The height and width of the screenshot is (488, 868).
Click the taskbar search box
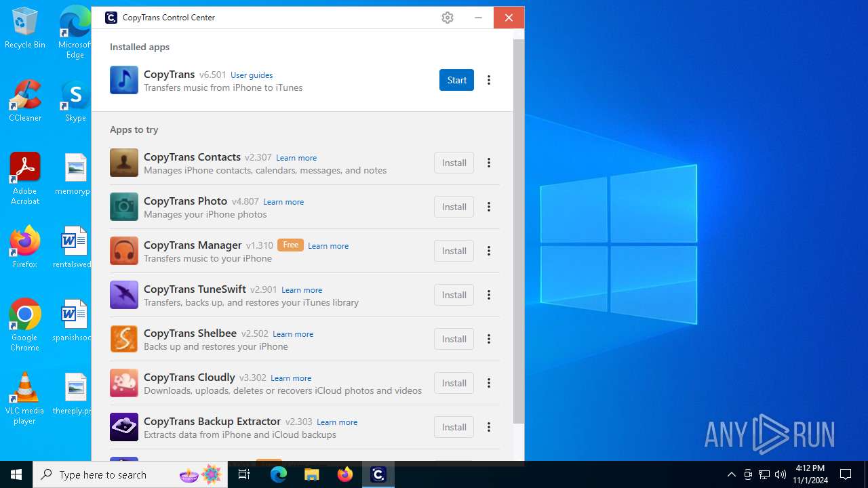pyautogui.click(x=131, y=474)
